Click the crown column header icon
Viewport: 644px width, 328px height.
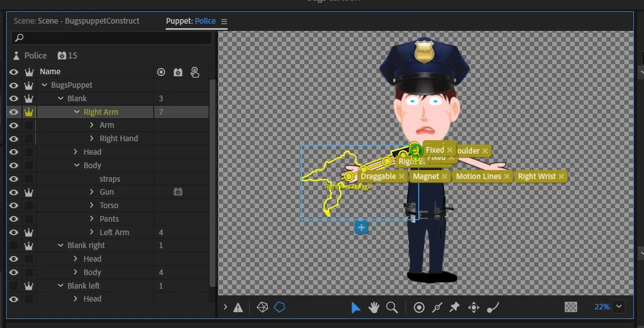tap(29, 72)
